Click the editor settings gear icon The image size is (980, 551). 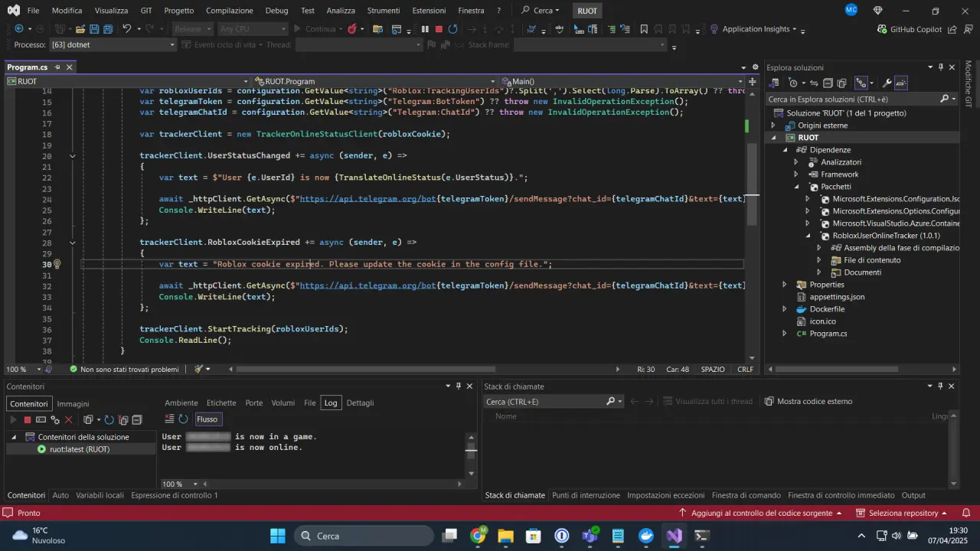point(755,67)
